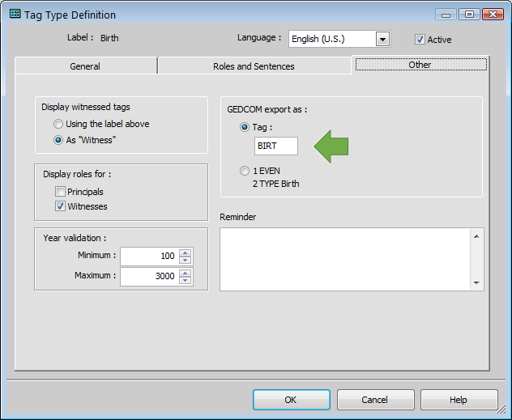Image resolution: width=512 pixels, height=420 pixels.
Task: Switch to the General tab
Action: coord(86,66)
